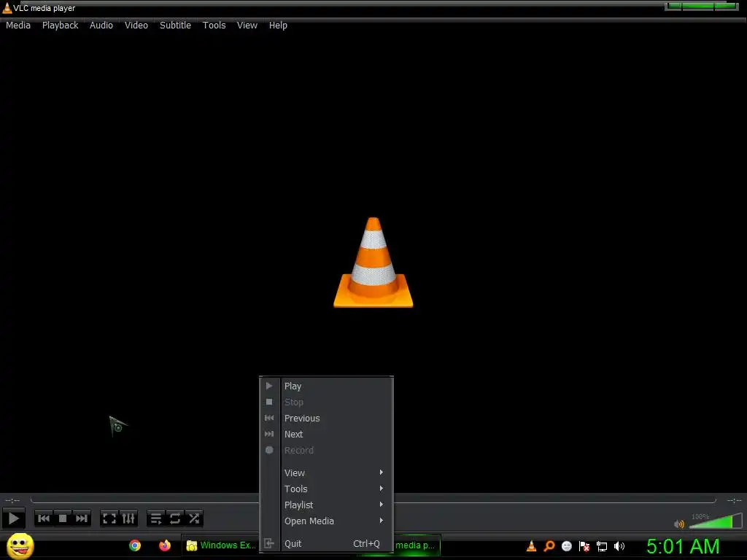
Task: Open the View menu in menu bar
Action: tap(247, 26)
